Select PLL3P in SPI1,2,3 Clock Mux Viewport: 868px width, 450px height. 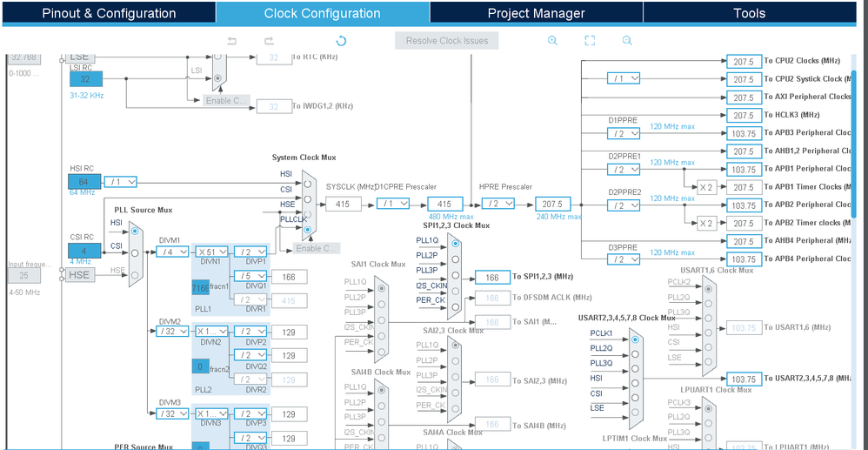point(455,275)
